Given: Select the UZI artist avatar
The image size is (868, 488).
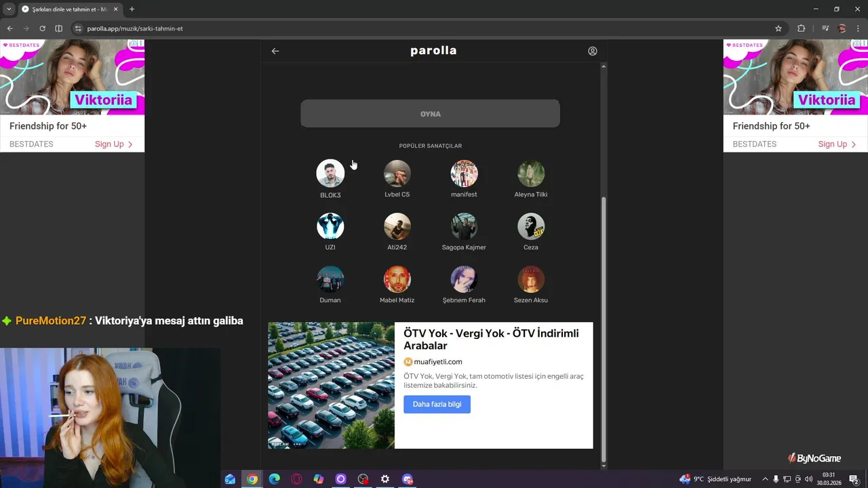Looking at the screenshot, I should 330,226.
